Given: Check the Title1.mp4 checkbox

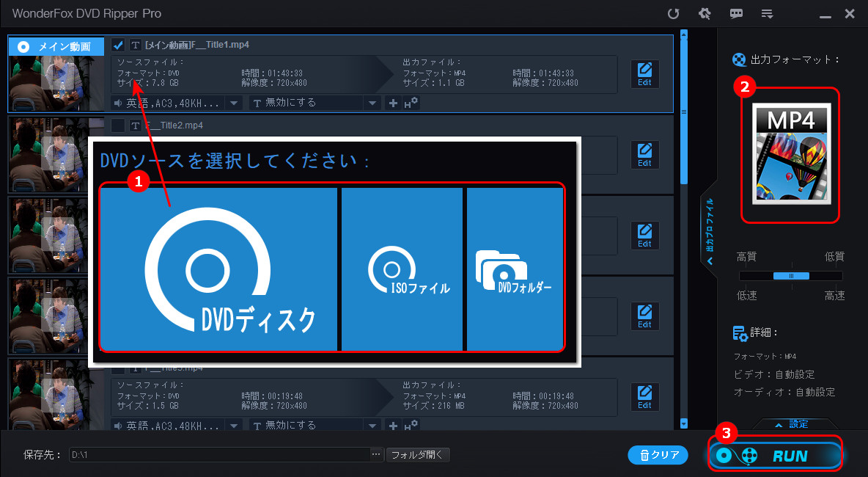Looking at the screenshot, I should tap(118, 45).
